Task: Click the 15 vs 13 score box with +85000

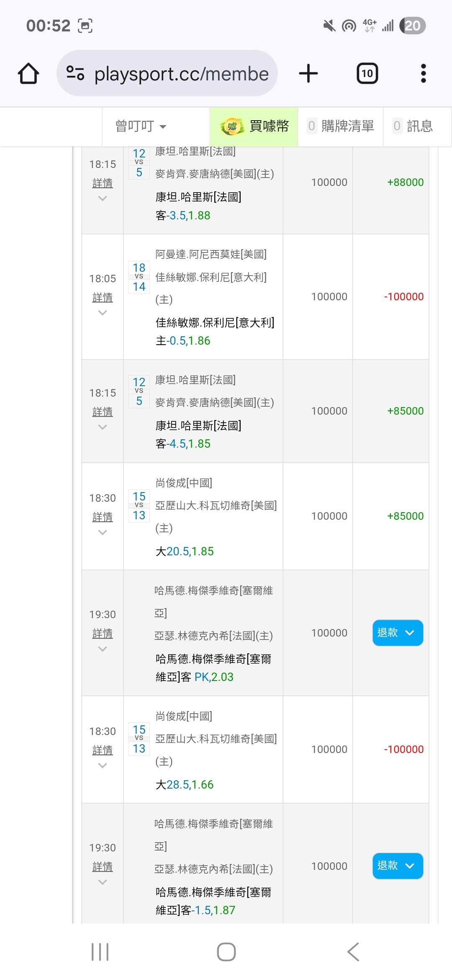Action: [139, 506]
